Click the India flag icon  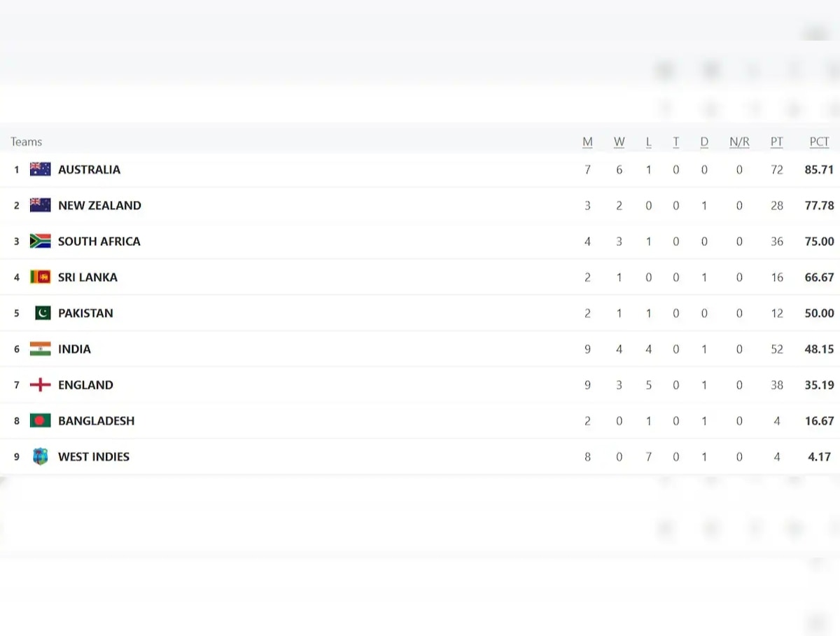pyautogui.click(x=41, y=349)
